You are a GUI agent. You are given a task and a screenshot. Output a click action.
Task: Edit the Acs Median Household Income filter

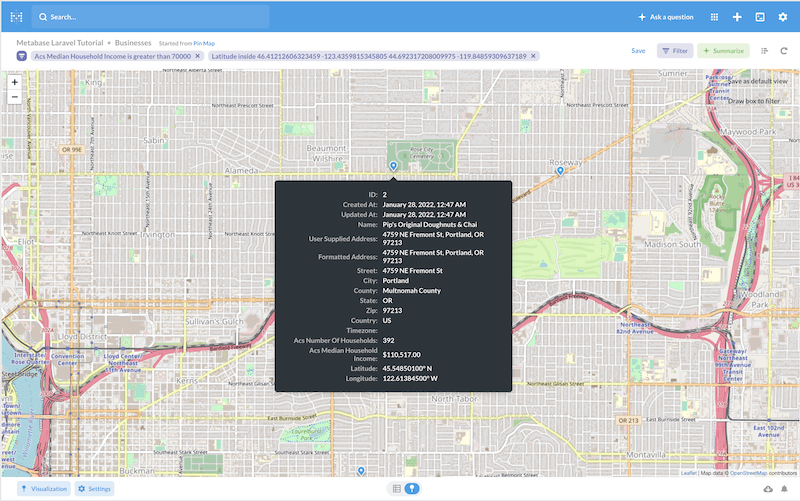[x=113, y=56]
